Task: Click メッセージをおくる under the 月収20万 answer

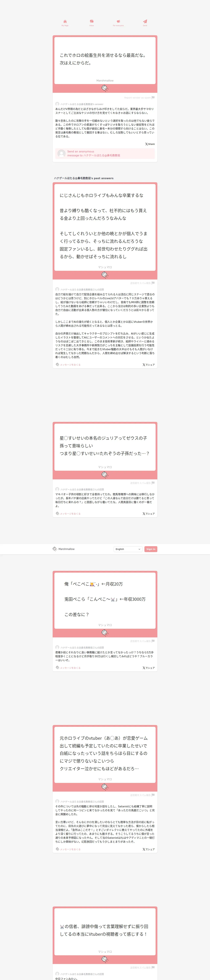Action: coord(68,668)
